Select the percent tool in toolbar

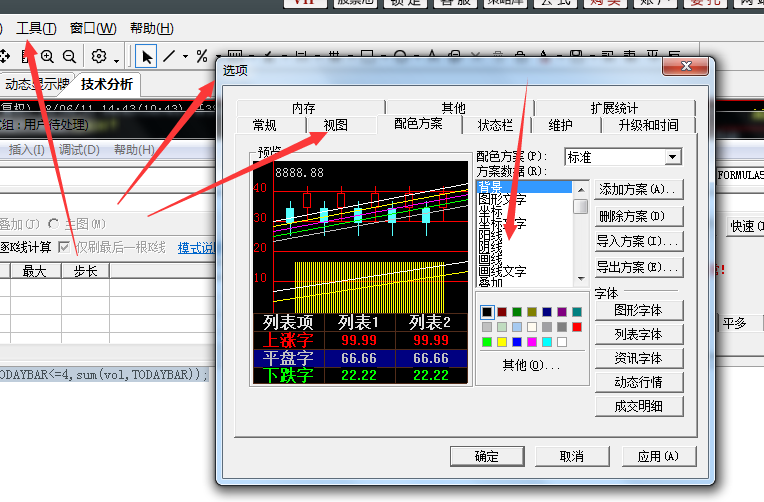click(x=202, y=56)
